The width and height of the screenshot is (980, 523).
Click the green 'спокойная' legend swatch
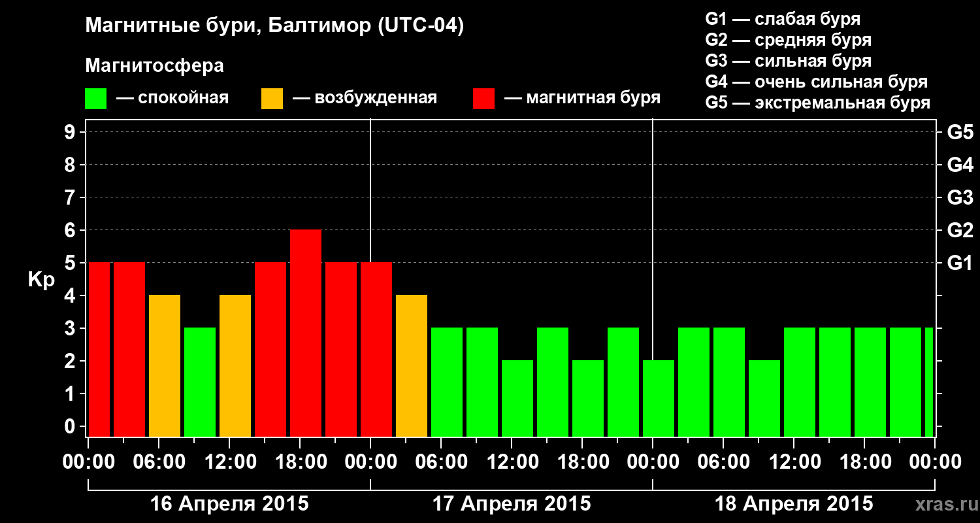[x=96, y=99]
